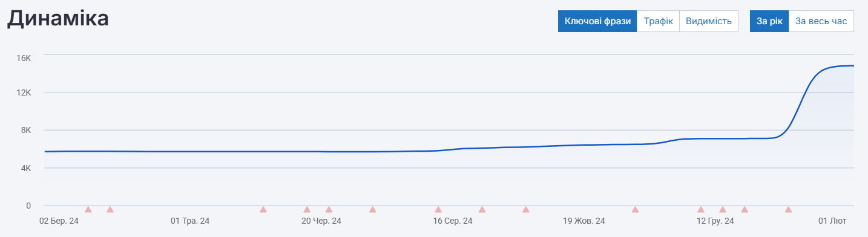Select the lone triangle marker between "19 Жов. 24" and "12 Гру. 24"
This screenshot has width=868, height=237.
[635, 210]
